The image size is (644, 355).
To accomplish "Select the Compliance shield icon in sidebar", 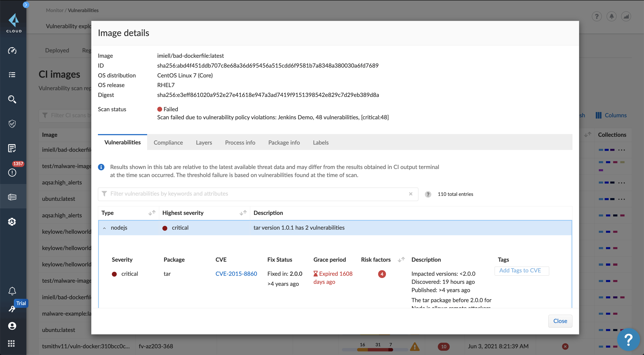I will [12, 124].
